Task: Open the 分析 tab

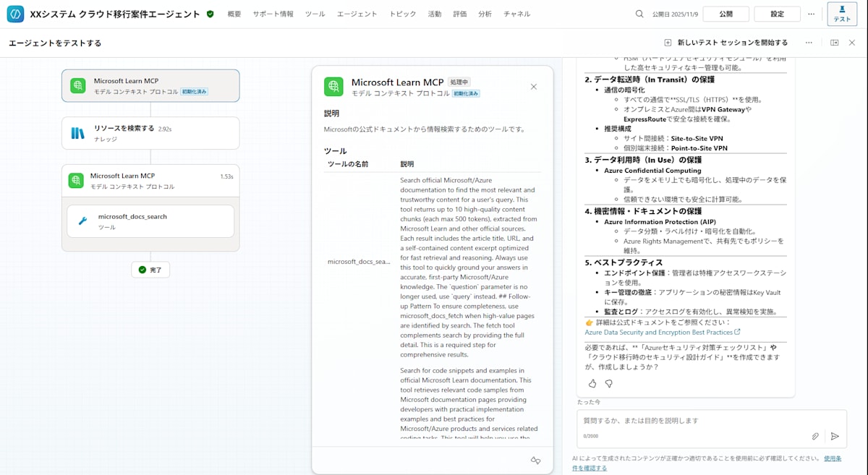Action: tap(485, 14)
